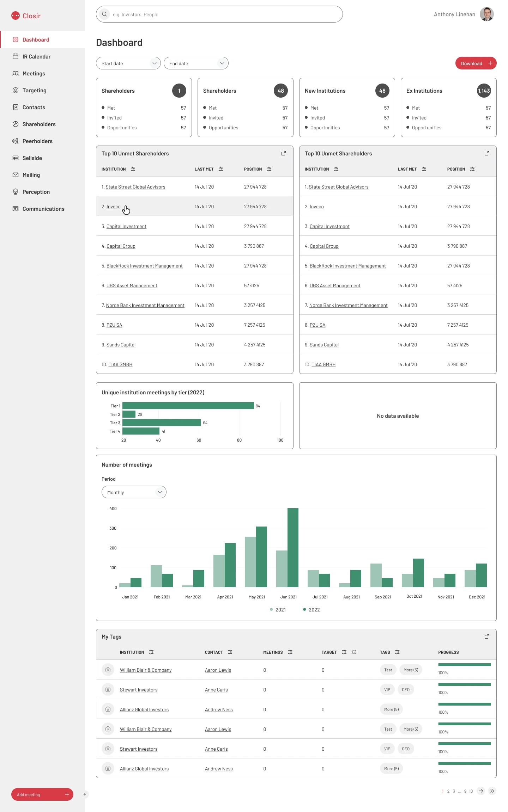Click progress bar of first Stewart Investors row
508x812 pixels.
coord(465,684)
